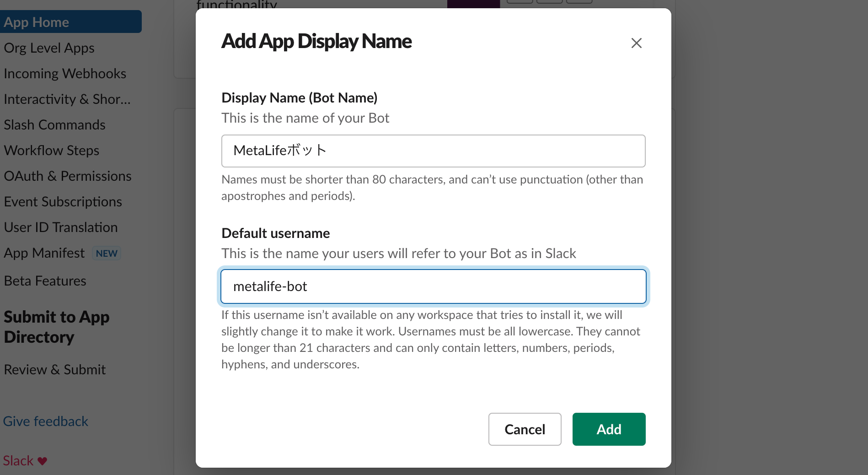This screenshot has width=868, height=475.
Task: Open Beta Features
Action: 45,281
